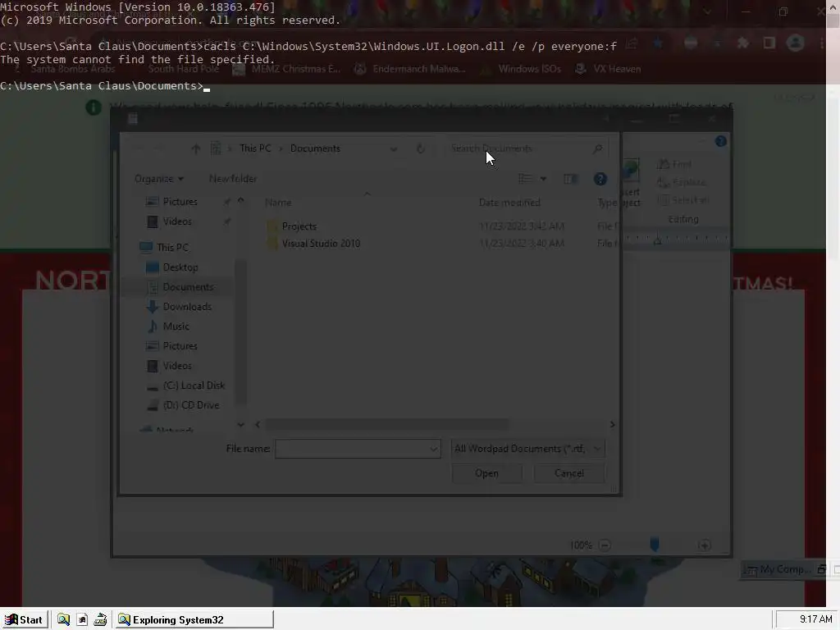This screenshot has height=630, width=840.
Task: Select the Visual Studio 2010 folder
Action: pos(321,243)
